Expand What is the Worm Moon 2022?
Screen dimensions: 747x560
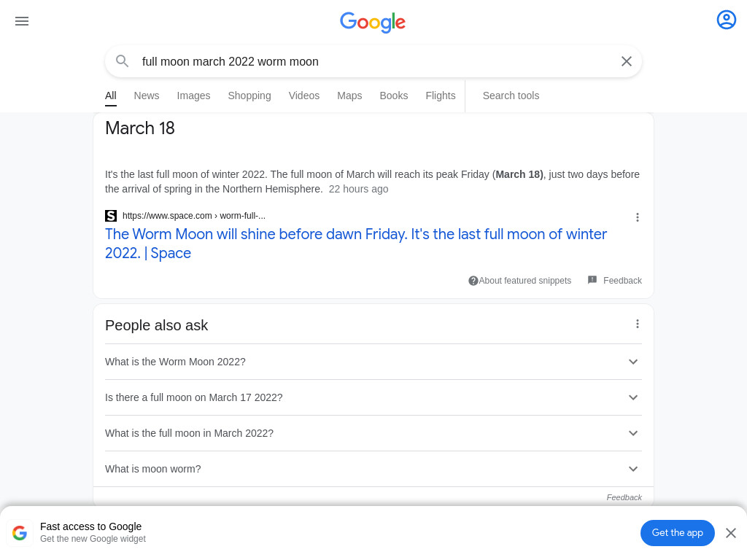pos(373,362)
